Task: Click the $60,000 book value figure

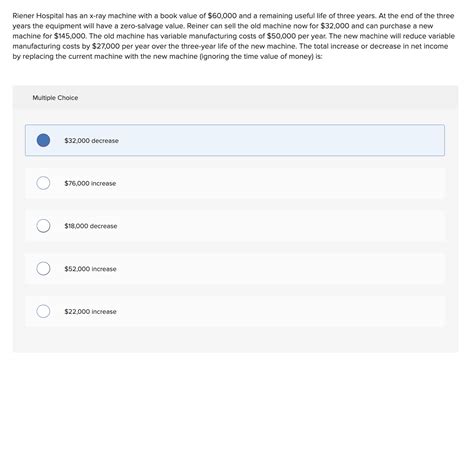Action: tap(222, 16)
